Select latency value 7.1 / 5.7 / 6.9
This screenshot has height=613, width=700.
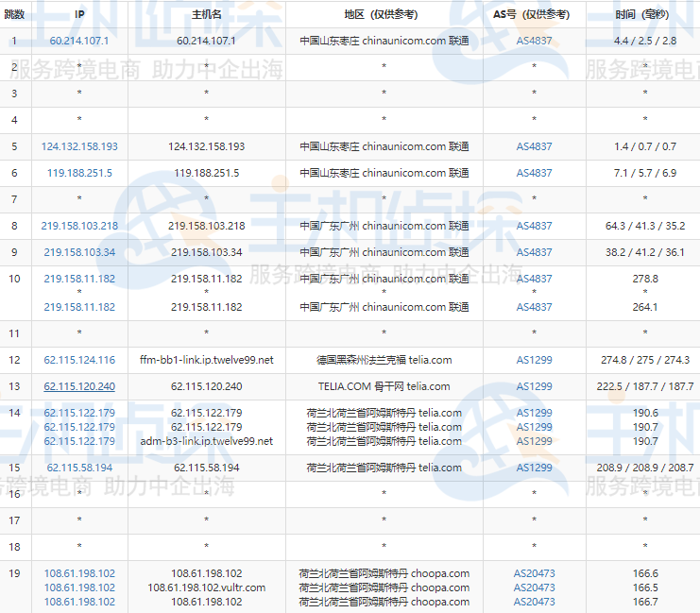click(x=645, y=173)
